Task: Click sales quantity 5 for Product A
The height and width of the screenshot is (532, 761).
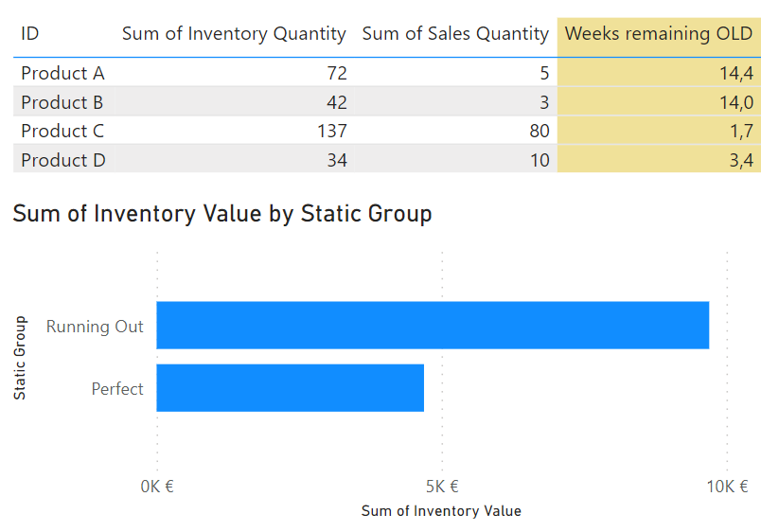Action: [544, 73]
